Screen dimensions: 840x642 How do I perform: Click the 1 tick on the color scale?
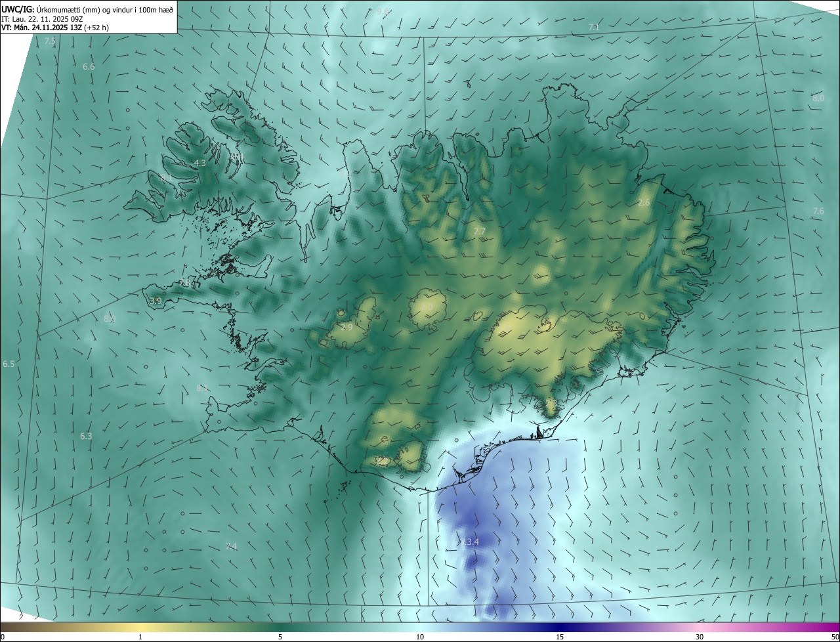140,637
